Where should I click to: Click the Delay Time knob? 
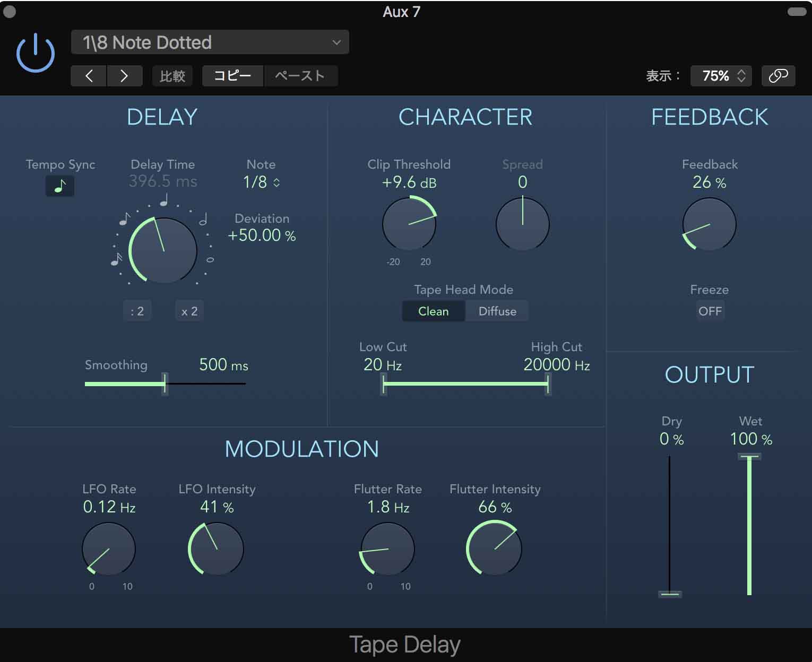tap(163, 250)
